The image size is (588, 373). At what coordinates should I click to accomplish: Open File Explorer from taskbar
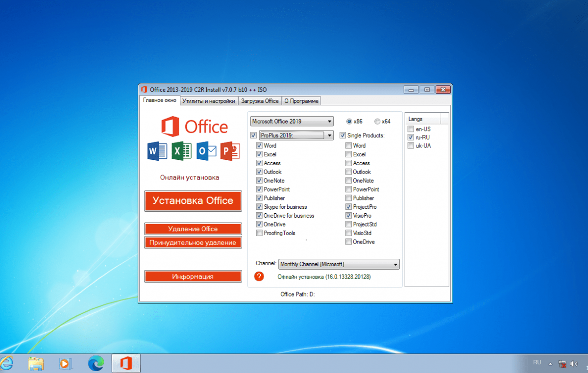36,363
